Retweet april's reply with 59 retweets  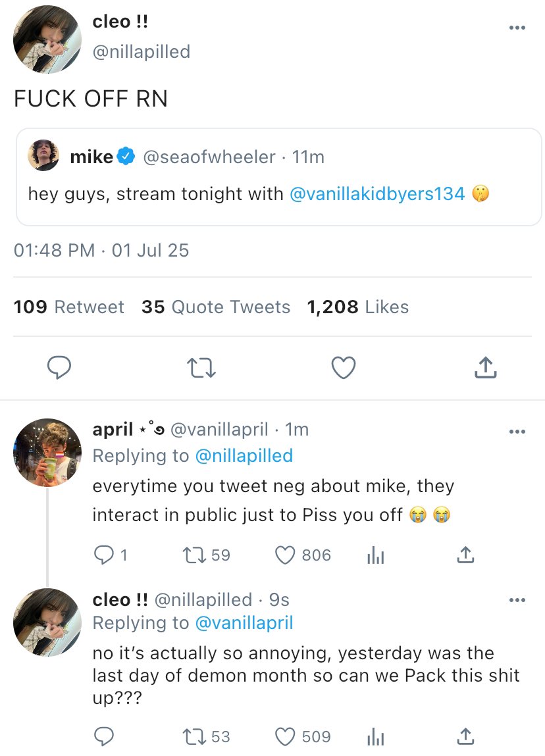tap(195, 556)
